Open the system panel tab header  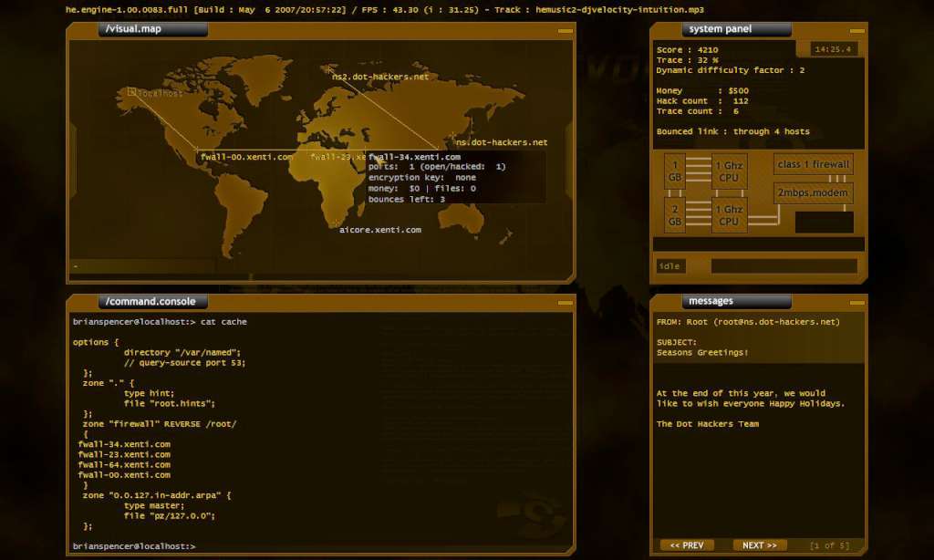[x=735, y=28]
